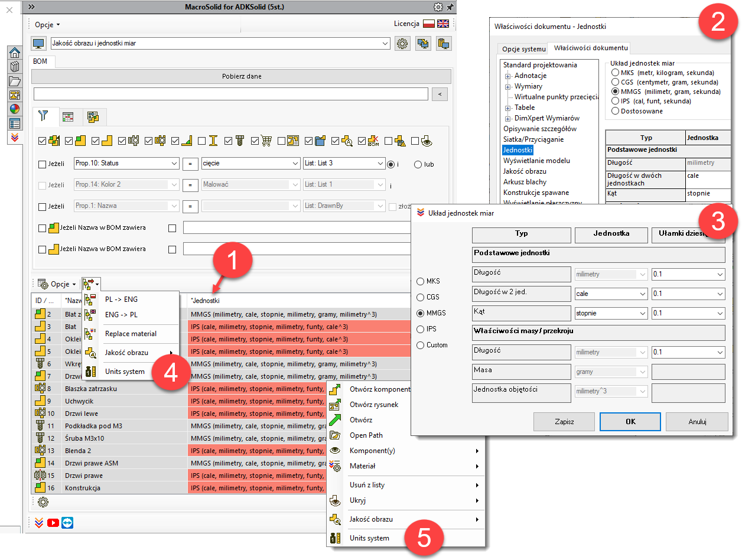Choose Units system in the context menu

pyautogui.click(x=369, y=538)
